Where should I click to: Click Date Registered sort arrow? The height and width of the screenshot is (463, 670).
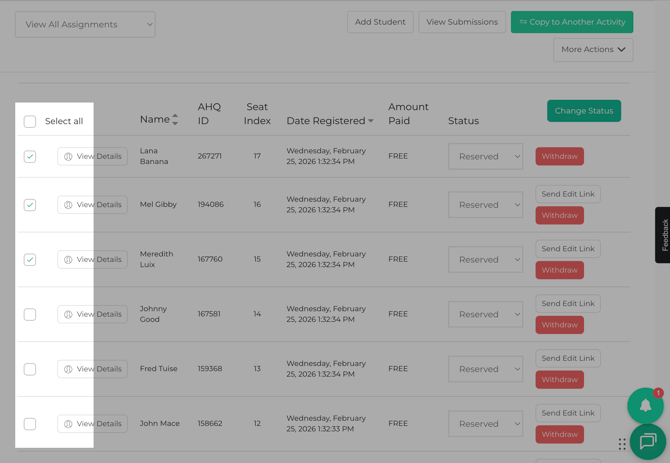371,122
